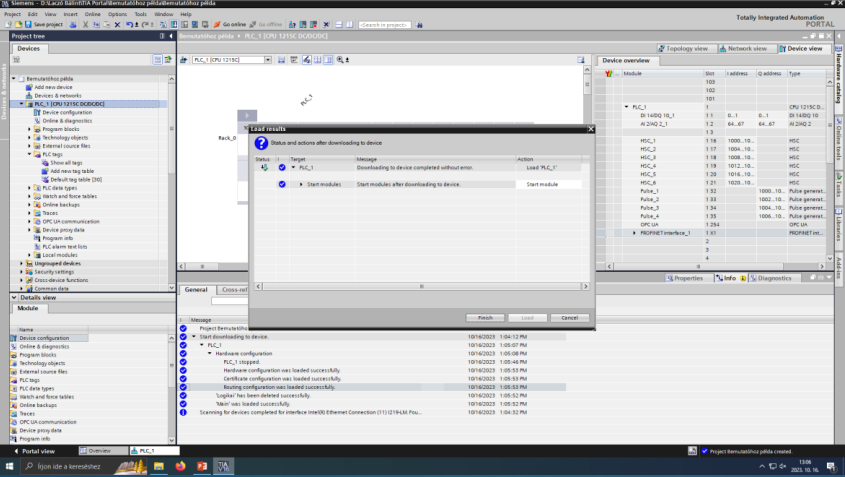Click the Search in project input field
Image resolution: width=845 pixels, height=477 pixels.
[385, 23]
